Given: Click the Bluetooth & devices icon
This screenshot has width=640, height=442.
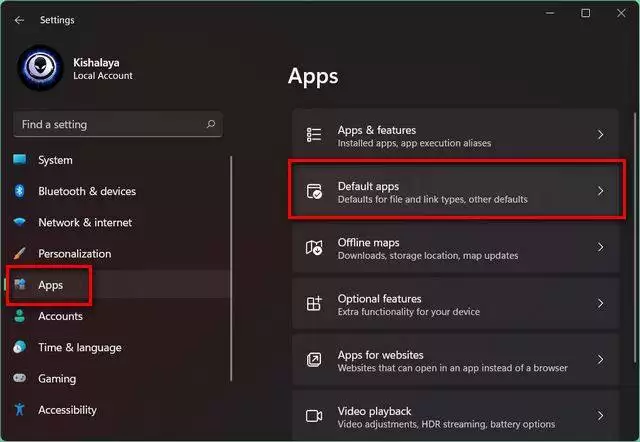Looking at the screenshot, I should [x=20, y=191].
